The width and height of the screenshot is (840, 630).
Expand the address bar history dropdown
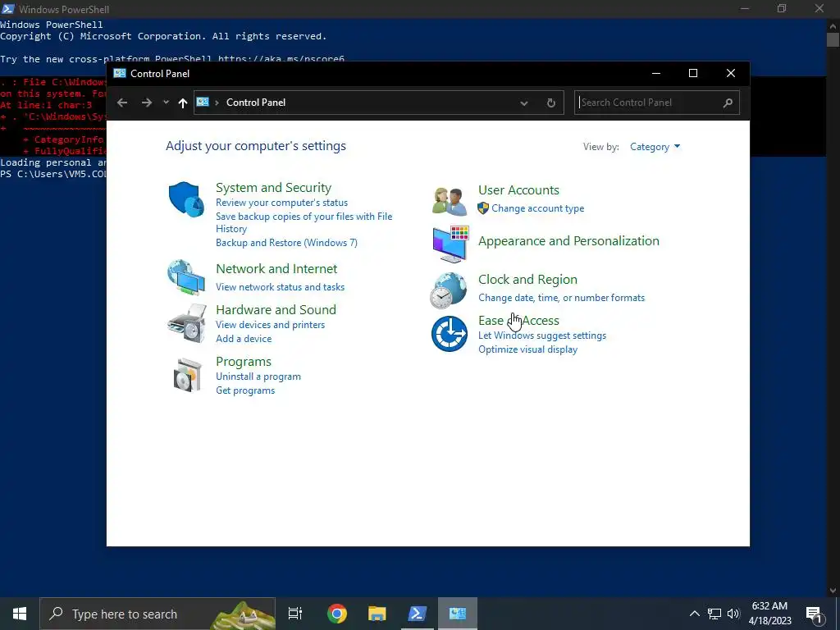click(524, 103)
